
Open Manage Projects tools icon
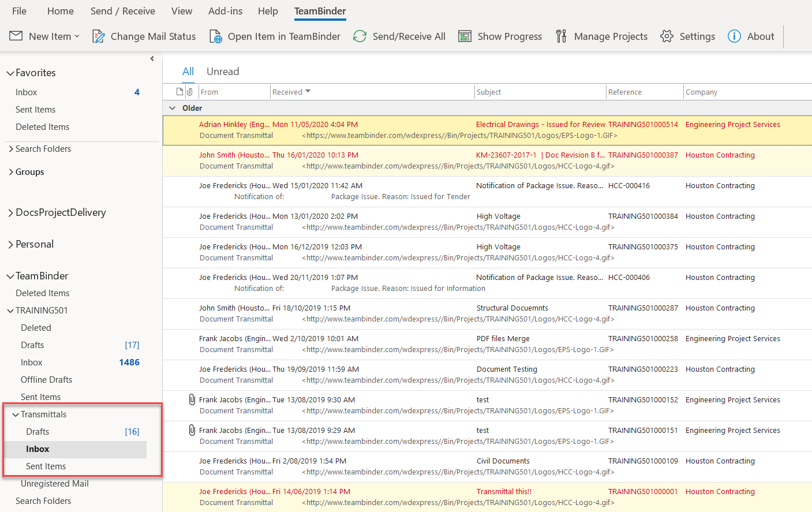(561, 36)
